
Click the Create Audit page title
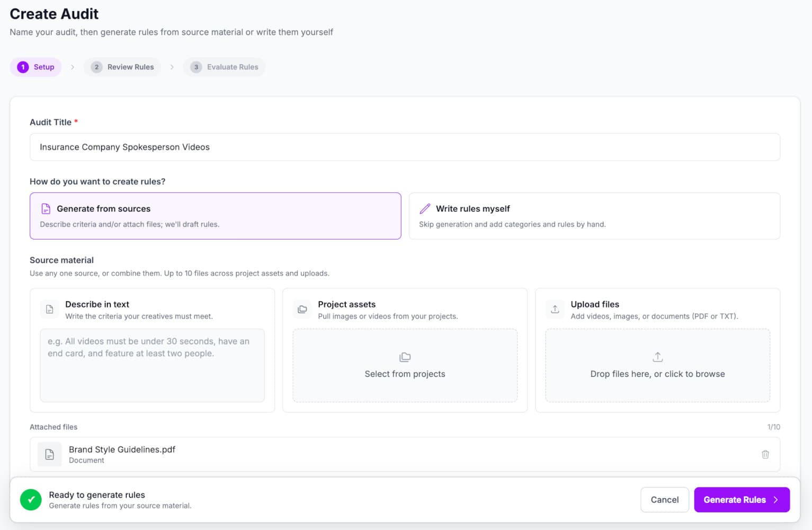tap(54, 14)
